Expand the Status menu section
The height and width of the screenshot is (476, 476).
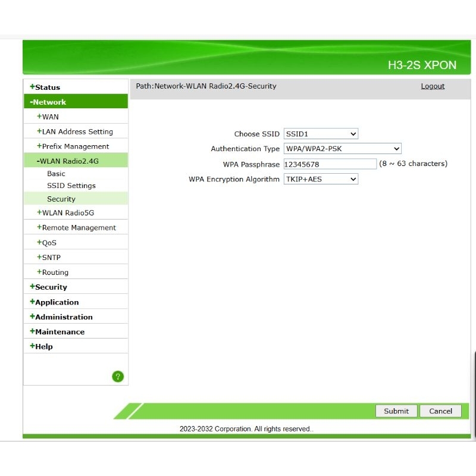[45, 87]
